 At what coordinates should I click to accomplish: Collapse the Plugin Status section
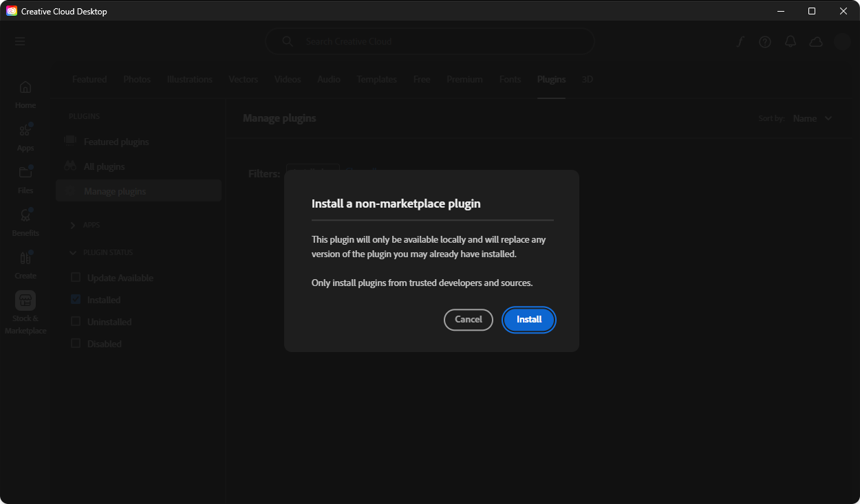pyautogui.click(x=74, y=252)
